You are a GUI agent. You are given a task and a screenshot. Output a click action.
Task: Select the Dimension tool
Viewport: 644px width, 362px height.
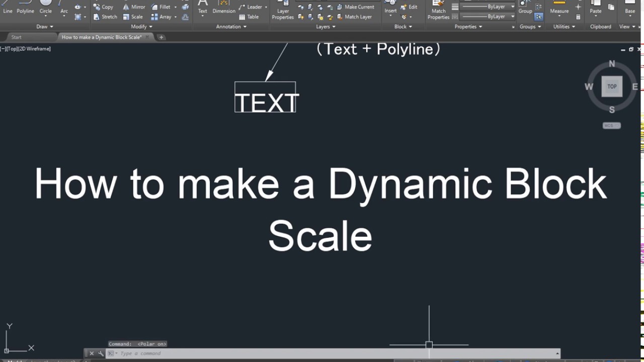(224, 7)
